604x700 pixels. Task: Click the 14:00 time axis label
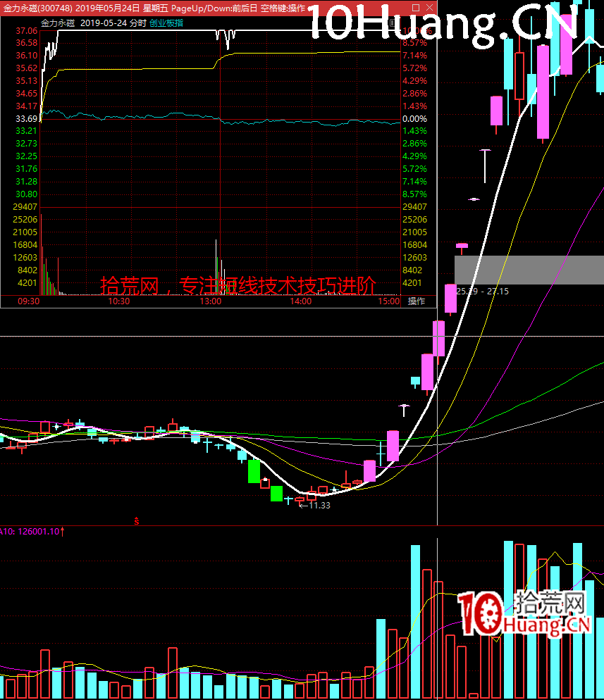[301, 301]
